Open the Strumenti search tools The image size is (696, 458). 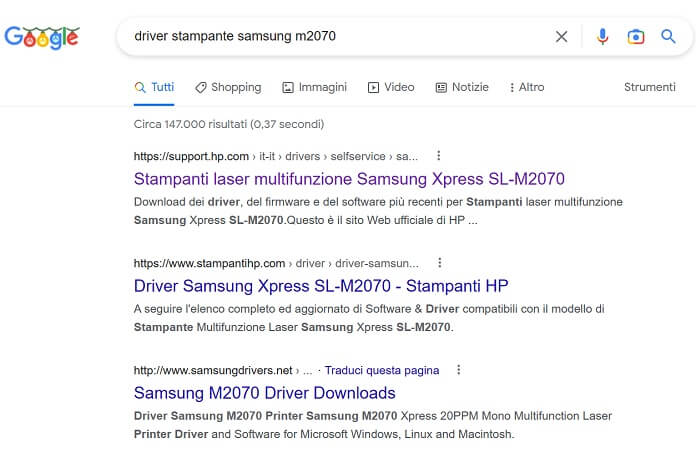[x=650, y=87]
